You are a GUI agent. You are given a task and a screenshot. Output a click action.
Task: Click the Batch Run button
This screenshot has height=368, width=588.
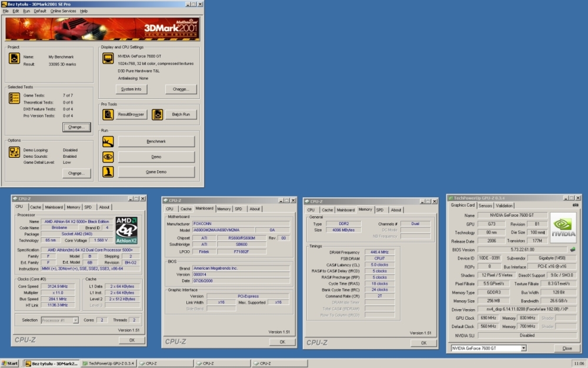181,115
